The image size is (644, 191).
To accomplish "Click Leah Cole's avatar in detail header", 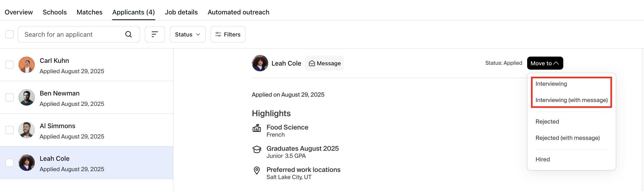I will coord(260,63).
